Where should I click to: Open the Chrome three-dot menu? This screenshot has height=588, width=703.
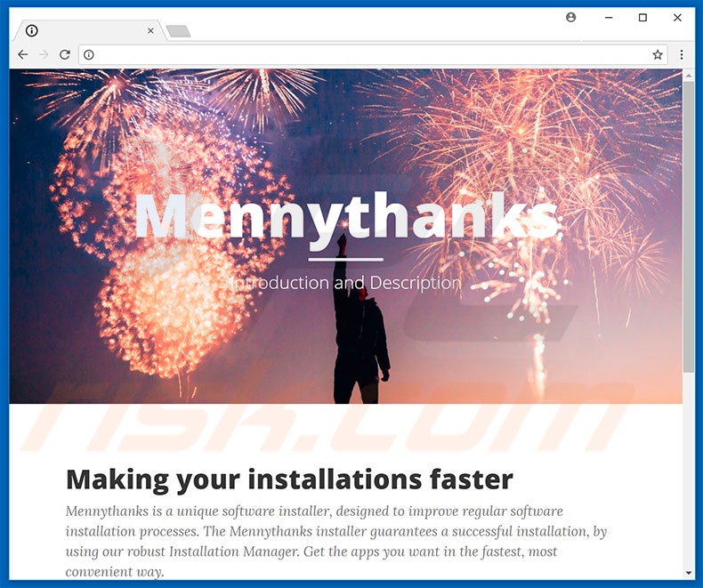click(682, 55)
